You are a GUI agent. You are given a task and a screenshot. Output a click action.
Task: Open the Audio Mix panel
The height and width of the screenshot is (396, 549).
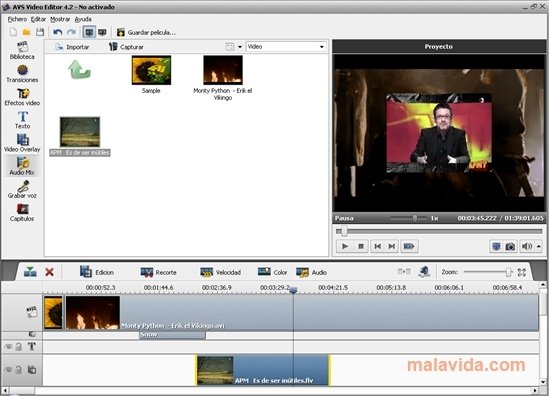[22, 166]
